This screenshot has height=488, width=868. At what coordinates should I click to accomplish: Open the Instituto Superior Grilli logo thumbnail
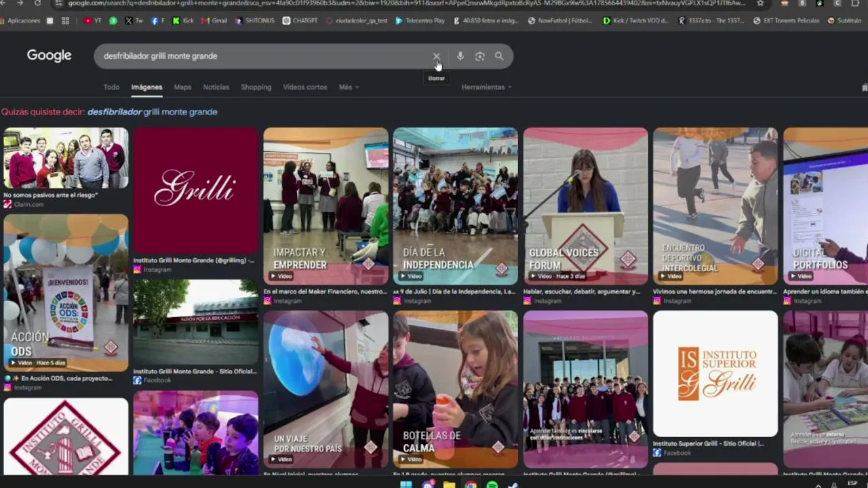point(715,373)
